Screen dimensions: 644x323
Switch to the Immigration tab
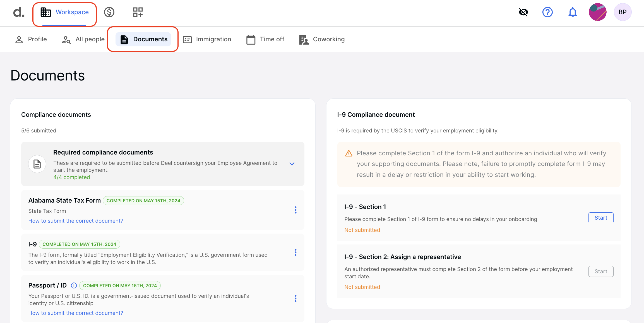[207, 39]
